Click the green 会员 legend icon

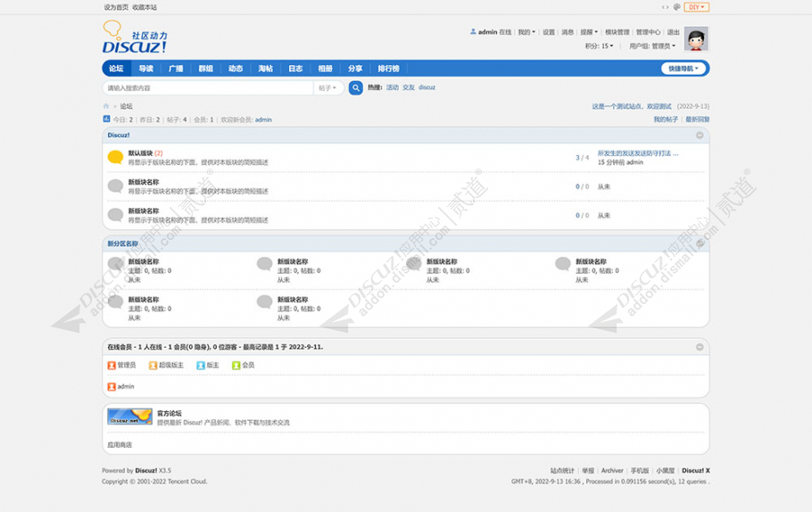tap(236, 366)
